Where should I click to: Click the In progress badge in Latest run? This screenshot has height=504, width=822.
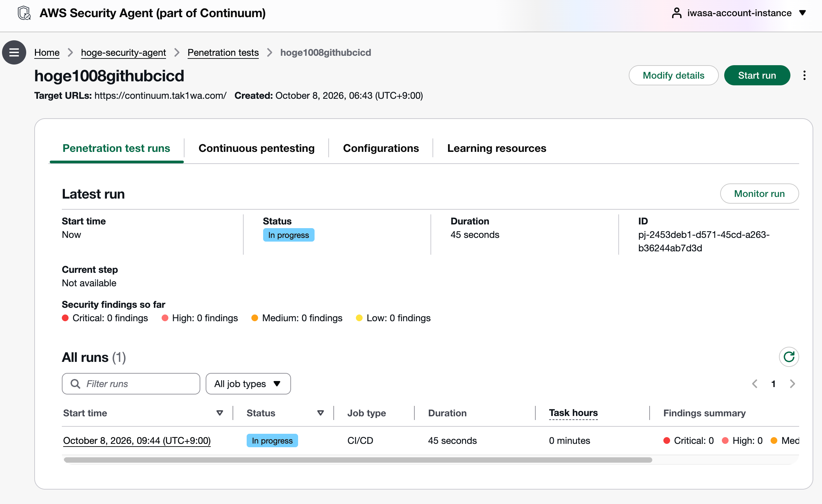pos(289,235)
